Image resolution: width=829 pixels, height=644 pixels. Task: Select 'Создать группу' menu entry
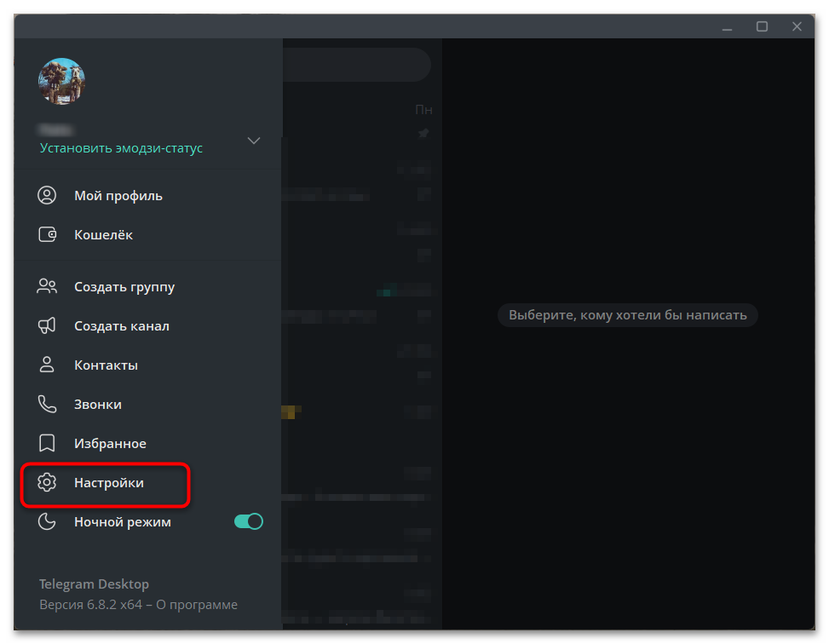[148, 286]
